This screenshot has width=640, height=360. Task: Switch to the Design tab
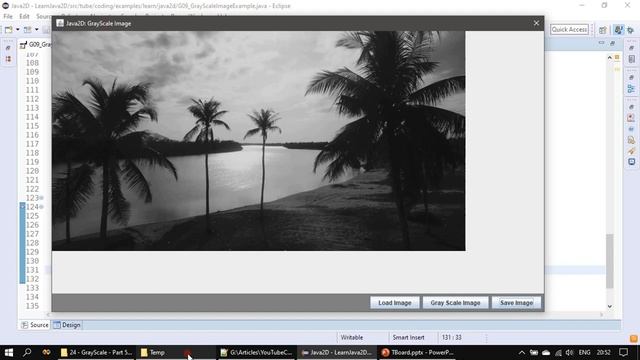[x=67, y=325]
